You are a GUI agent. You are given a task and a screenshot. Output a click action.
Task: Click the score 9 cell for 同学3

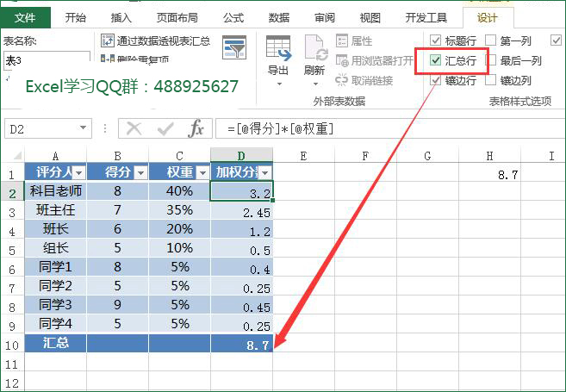click(117, 305)
